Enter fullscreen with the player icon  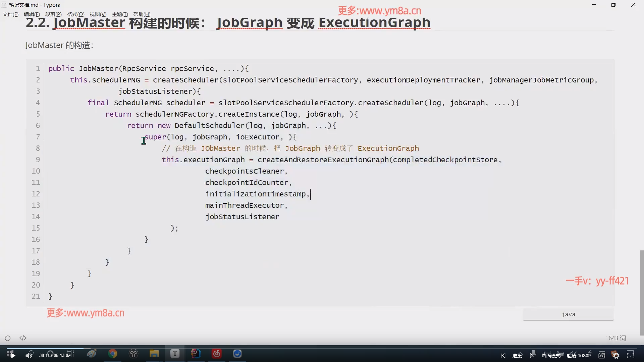click(x=631, y=355)
